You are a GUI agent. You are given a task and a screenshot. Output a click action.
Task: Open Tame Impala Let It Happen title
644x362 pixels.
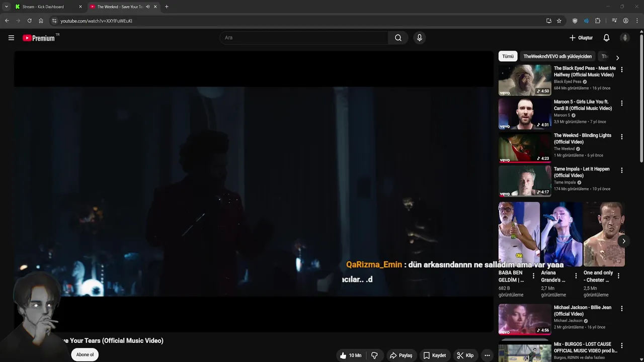coord(582,172)
